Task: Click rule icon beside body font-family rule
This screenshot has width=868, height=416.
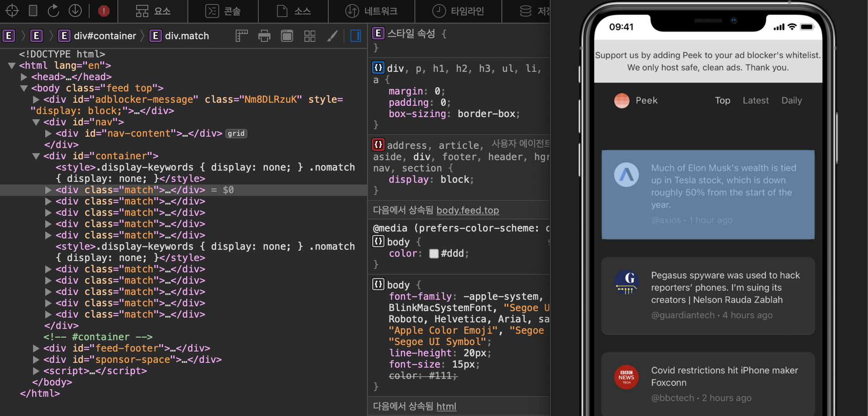Action: click(x=378, y=284)
